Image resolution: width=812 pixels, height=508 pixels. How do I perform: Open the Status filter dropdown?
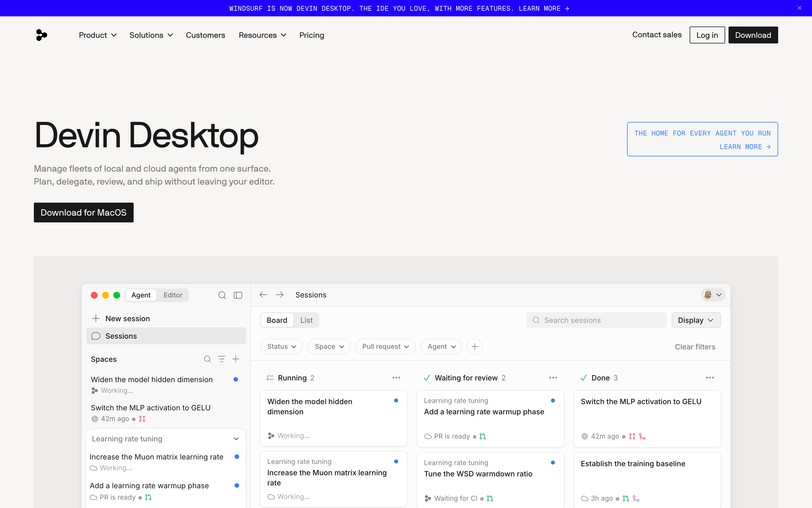(281, 346)
